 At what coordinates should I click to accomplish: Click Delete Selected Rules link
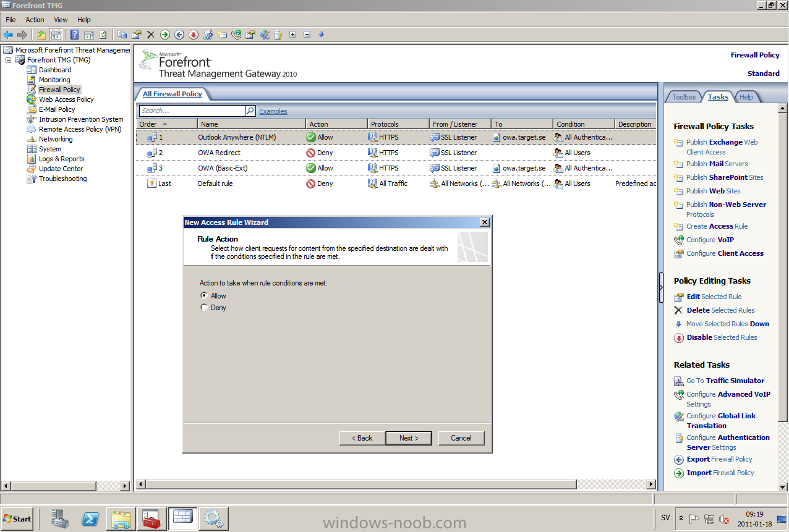click(720, 310)
